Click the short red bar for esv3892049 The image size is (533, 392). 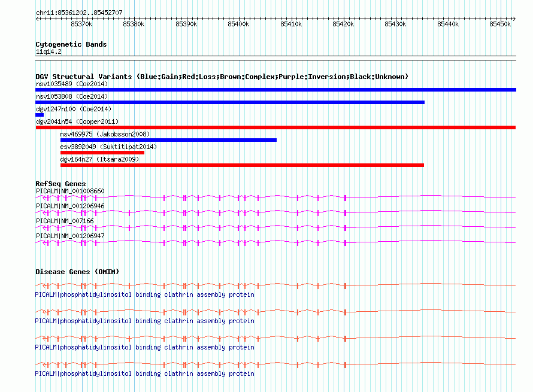click(x=102, y=153)
